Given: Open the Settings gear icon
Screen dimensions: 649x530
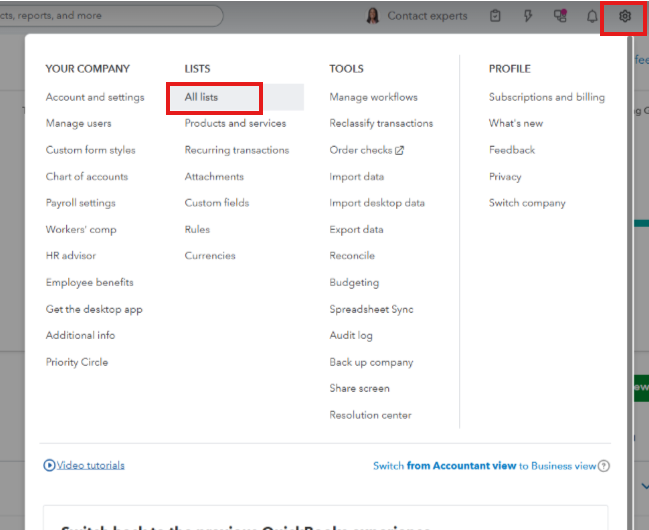Looking at the screenshot, I should [624, 16].
